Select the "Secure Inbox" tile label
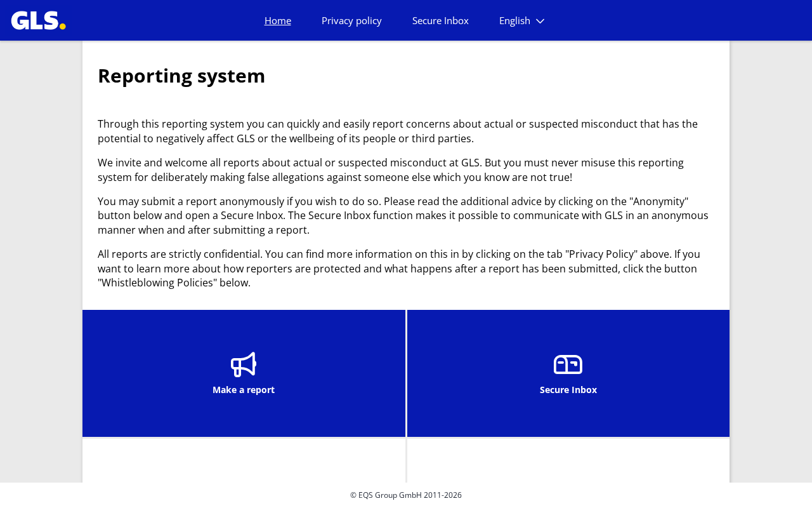 pos(568,390)
